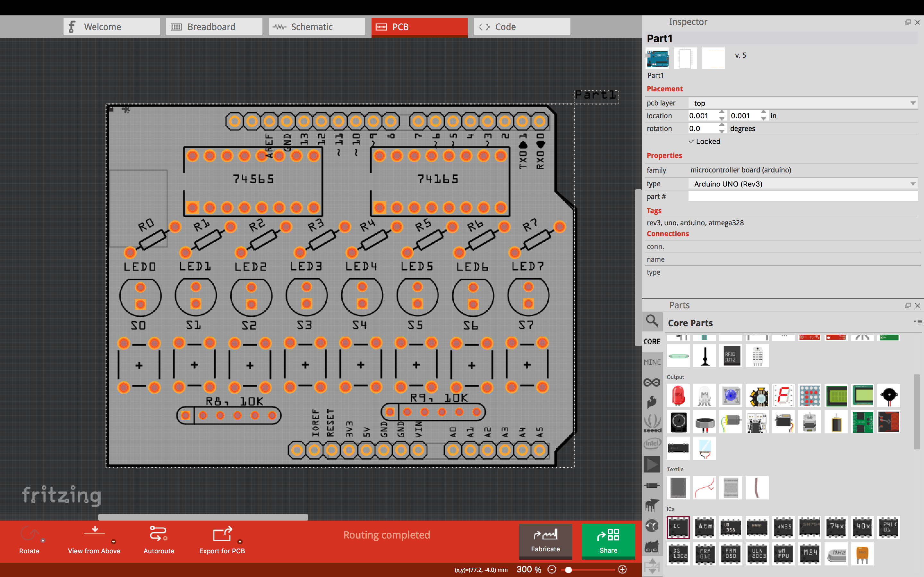Click the Rotate tool icon
Image resolution: width=924 pixels, height=577 pixels.
coord(29,533)
